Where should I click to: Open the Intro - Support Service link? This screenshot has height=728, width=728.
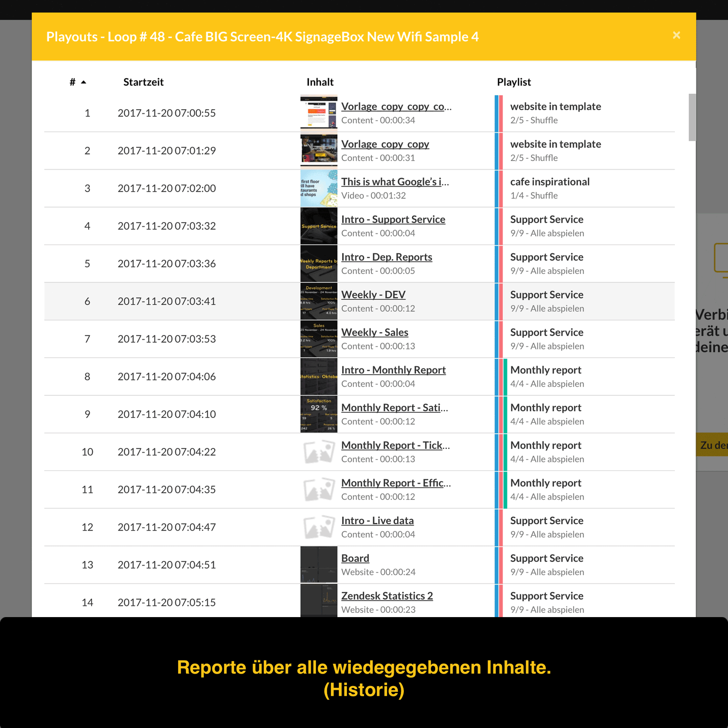pyautogui.click(x=393, y=219)
